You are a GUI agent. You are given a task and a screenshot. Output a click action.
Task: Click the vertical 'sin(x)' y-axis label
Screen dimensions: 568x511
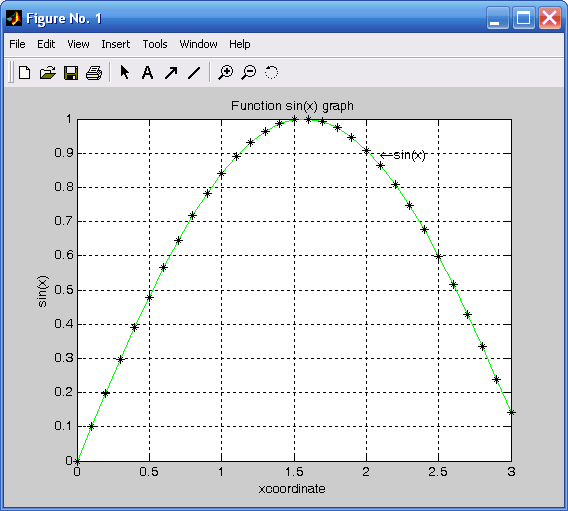42,291
